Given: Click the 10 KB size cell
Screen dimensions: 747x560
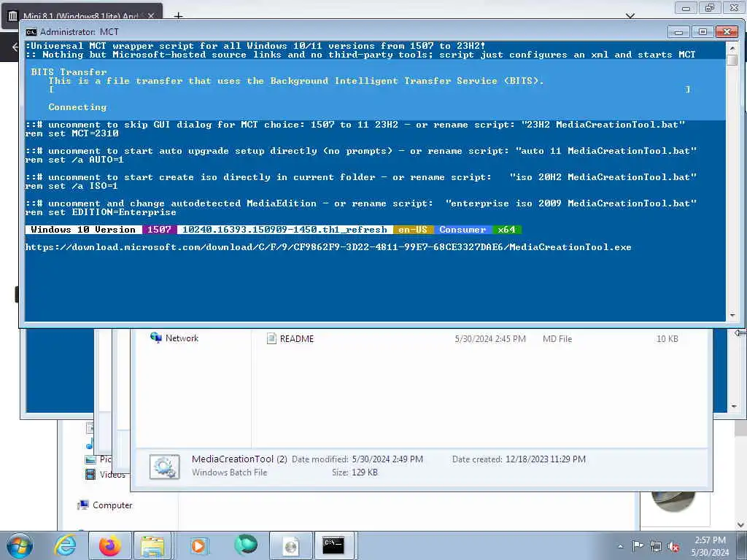Looking at the screenshot, I should pos(667,338).
